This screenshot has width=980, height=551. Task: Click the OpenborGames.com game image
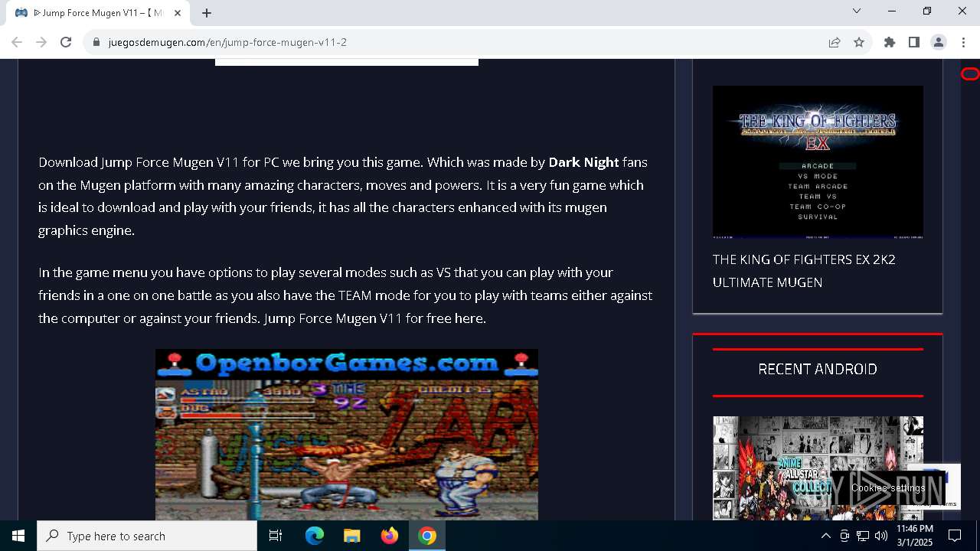point(347,435)
